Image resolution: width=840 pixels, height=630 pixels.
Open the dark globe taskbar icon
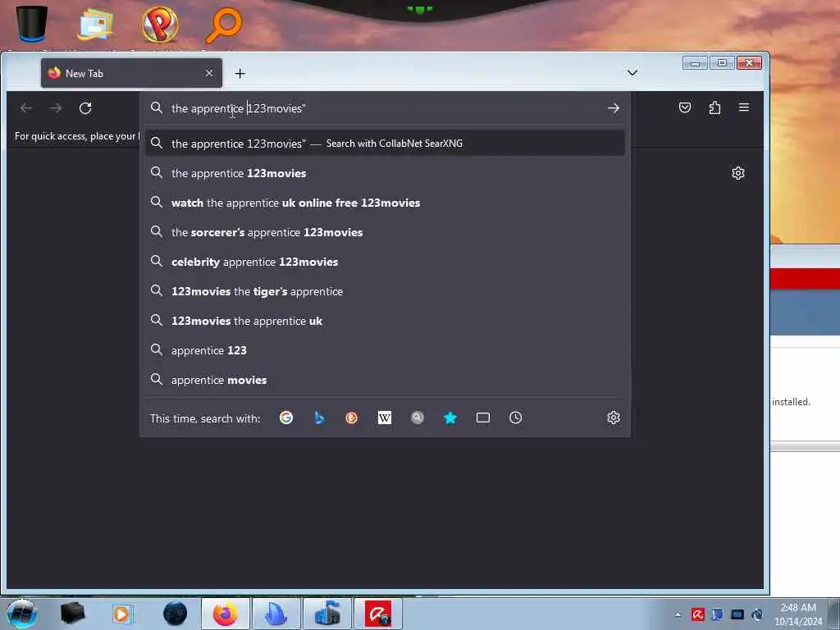(x=176, y=614)
